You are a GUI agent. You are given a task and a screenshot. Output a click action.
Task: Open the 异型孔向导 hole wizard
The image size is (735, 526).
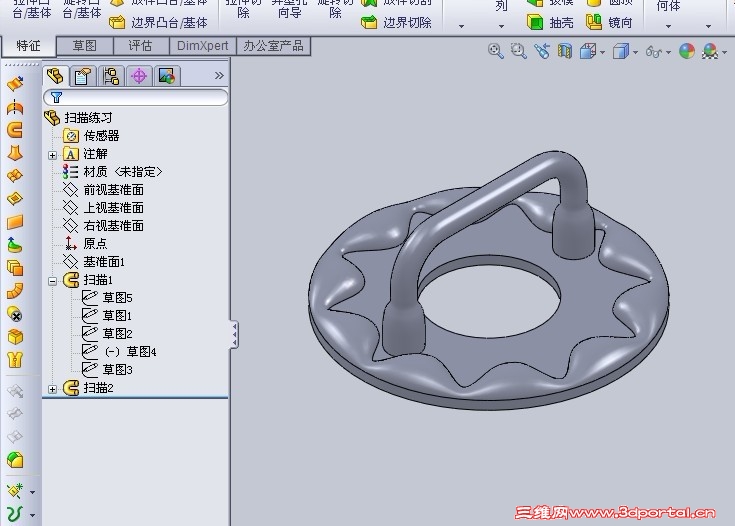click(289, 9)
